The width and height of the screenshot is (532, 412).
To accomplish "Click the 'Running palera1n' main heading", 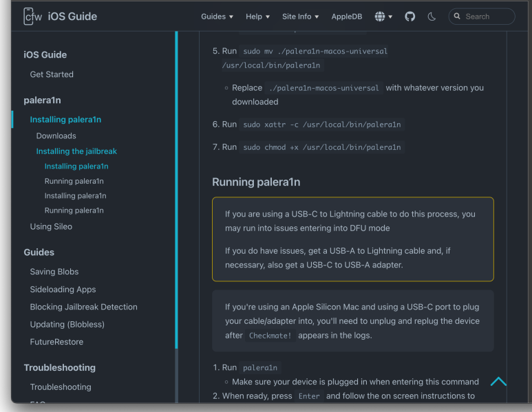I will point(256,182).
